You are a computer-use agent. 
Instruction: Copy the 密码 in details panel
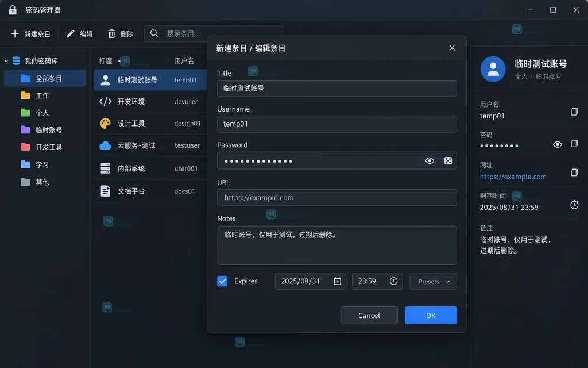(574, 143)
